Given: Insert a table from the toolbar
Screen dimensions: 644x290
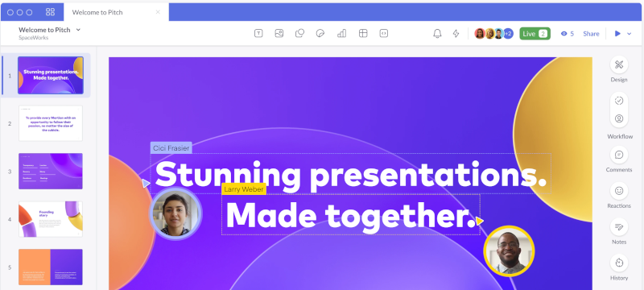Looking at the screenshot, I should click(363, 34).
